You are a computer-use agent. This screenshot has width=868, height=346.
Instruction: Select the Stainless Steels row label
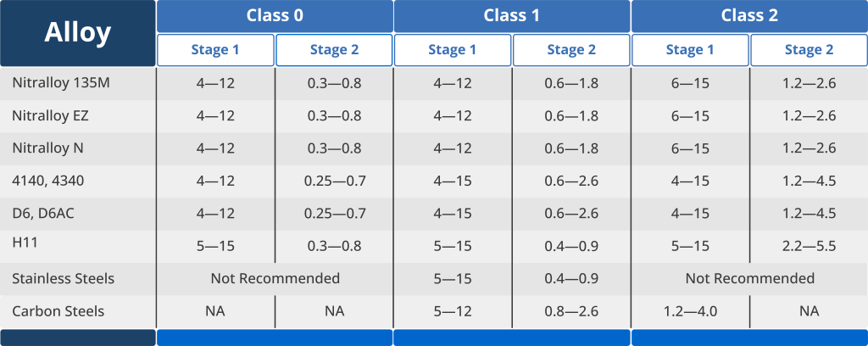tap(63, 278)
